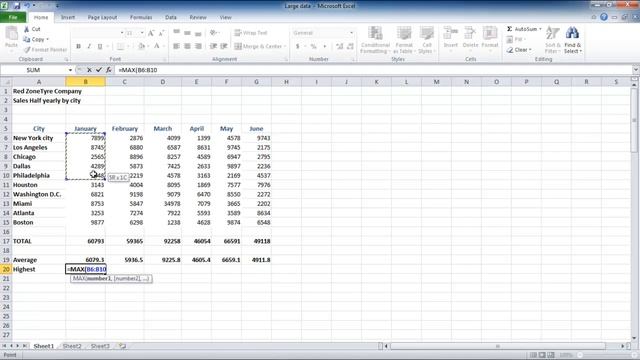Click the Save icon in quick access toolbar

[x=17, y=6]
